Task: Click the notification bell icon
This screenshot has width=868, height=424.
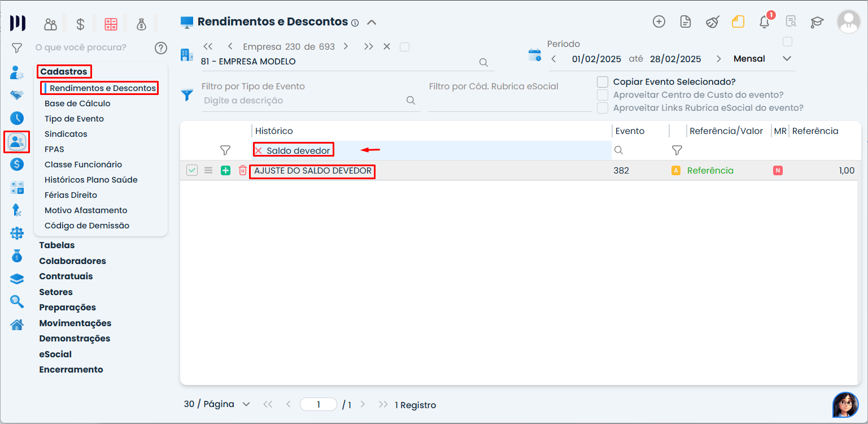Action: pyautogui.click(x=764, y=22)
